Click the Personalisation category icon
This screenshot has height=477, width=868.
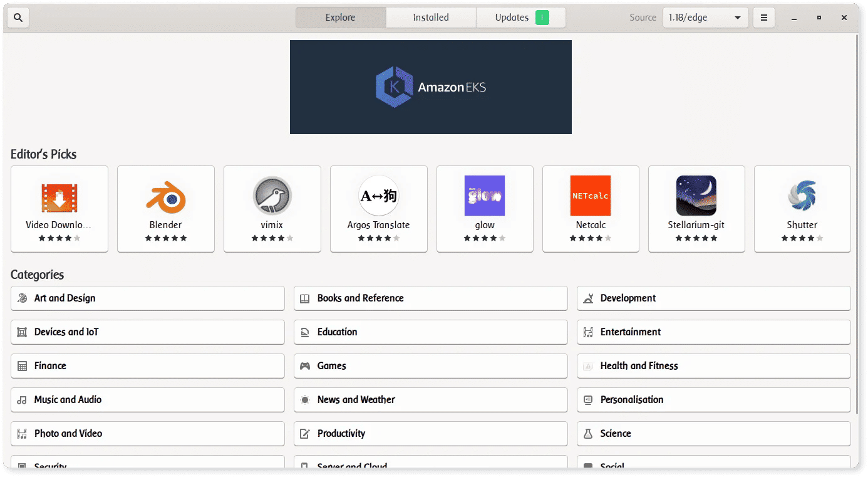[x=588, y=400]
